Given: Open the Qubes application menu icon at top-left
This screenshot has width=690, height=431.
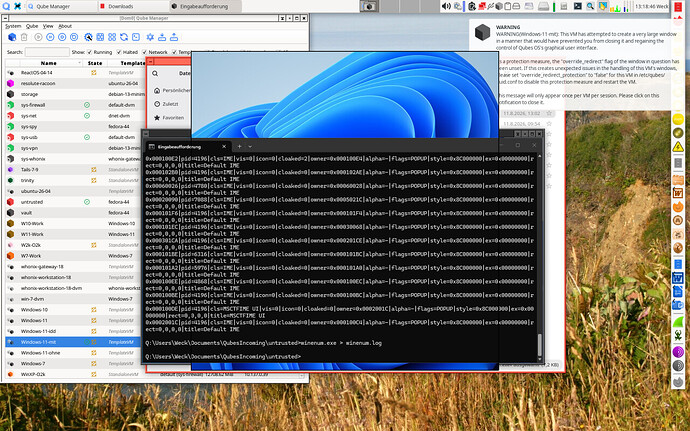Looking at the screenshot, I should [6, 6].
